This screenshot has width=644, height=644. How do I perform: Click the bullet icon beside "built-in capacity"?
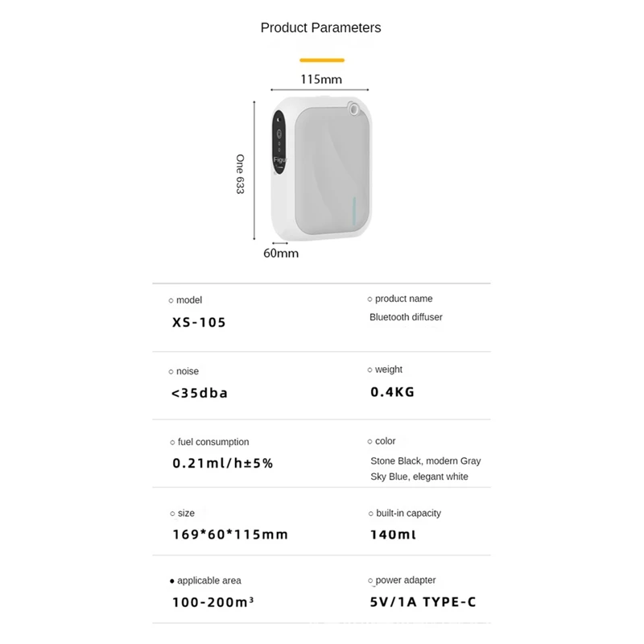pyautogui.click(x=370, y=514)
